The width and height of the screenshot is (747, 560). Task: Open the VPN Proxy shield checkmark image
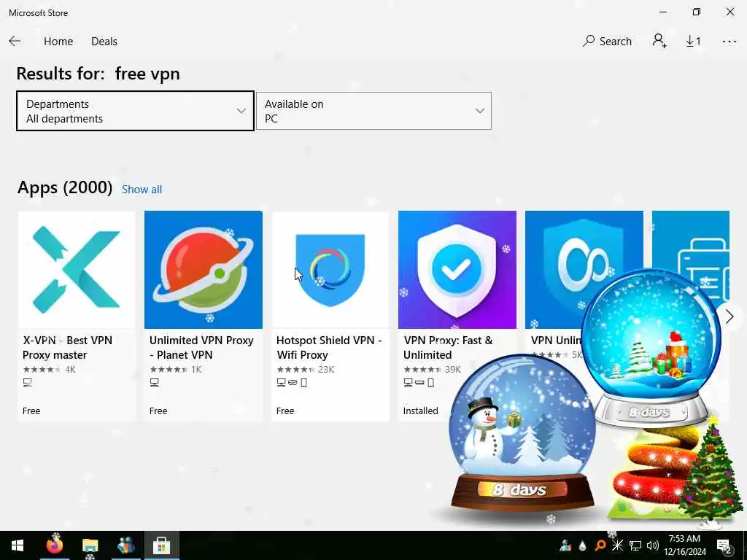457,270
